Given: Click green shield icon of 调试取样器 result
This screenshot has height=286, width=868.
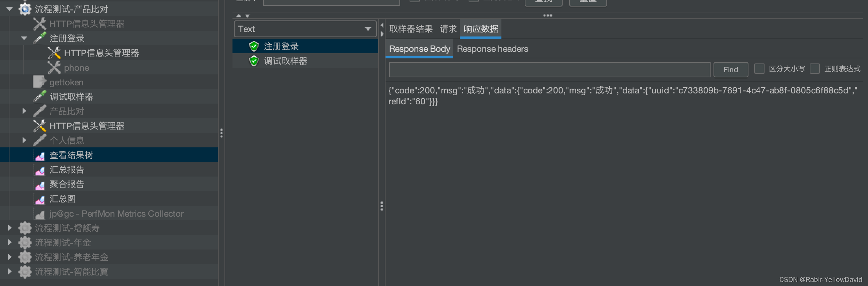Looking at the screenshot, I should 254,61.
